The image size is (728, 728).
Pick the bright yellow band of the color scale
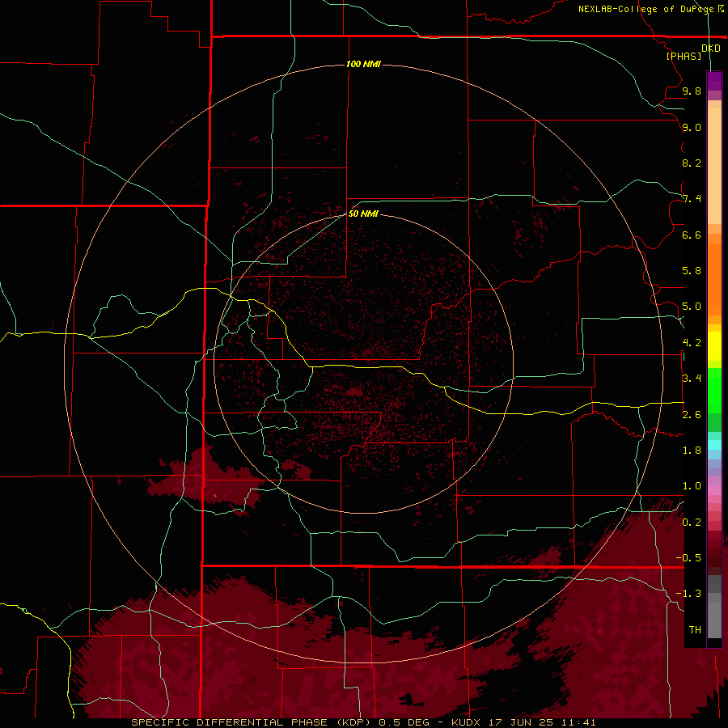click(714, 346)
